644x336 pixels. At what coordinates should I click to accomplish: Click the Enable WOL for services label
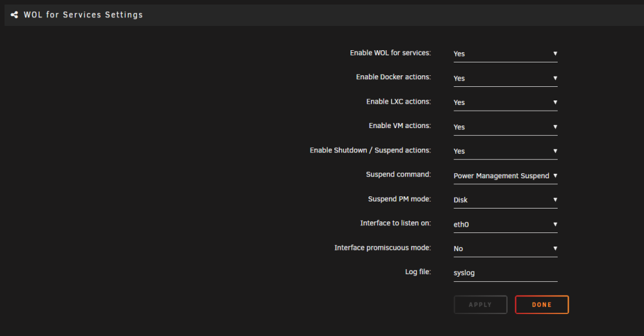pos(390,53)
